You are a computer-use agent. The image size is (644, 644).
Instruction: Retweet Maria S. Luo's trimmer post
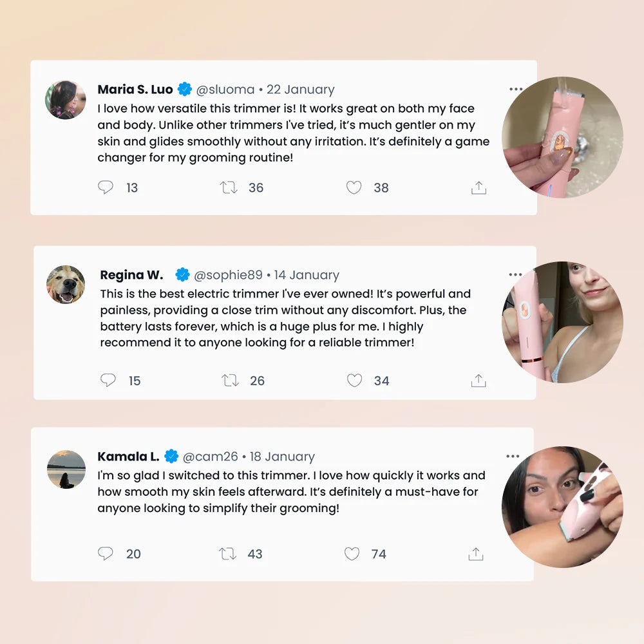pos(229,187)
